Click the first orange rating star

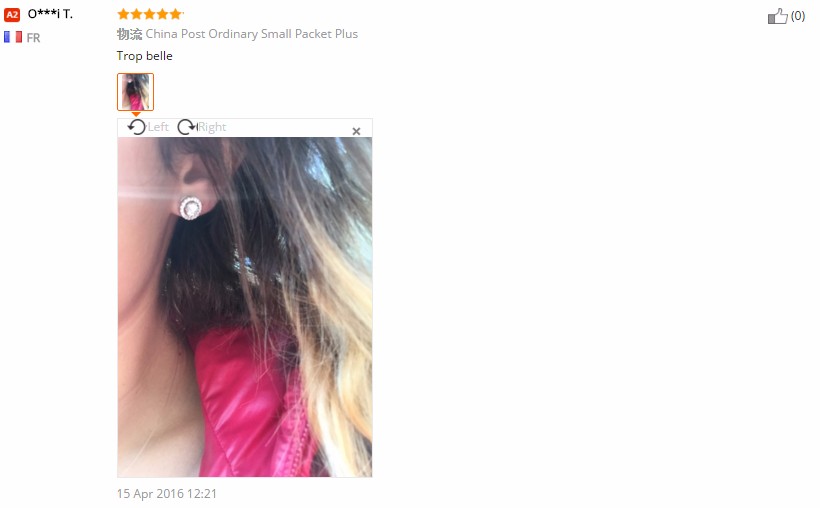[123, 14]
